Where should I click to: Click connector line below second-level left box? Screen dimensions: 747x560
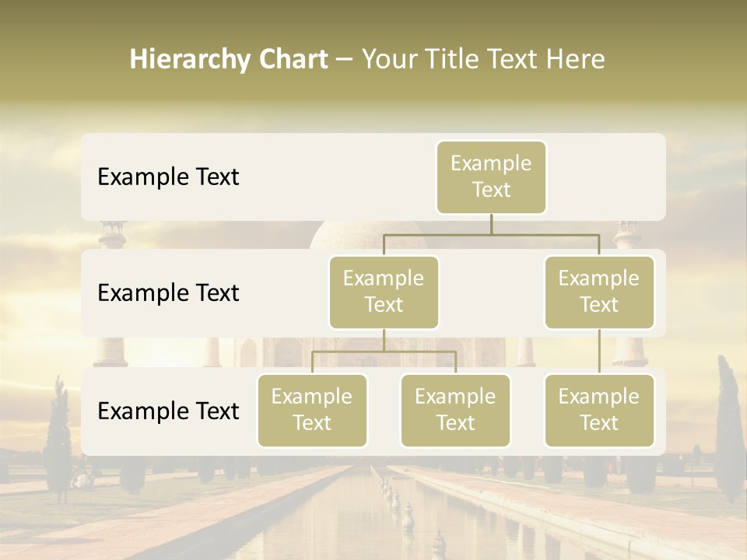(x=384, y=341)
